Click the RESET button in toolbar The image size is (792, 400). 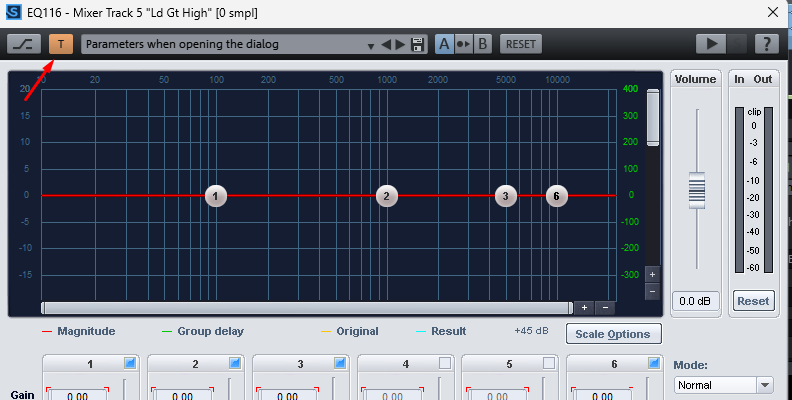pos(521,44)
